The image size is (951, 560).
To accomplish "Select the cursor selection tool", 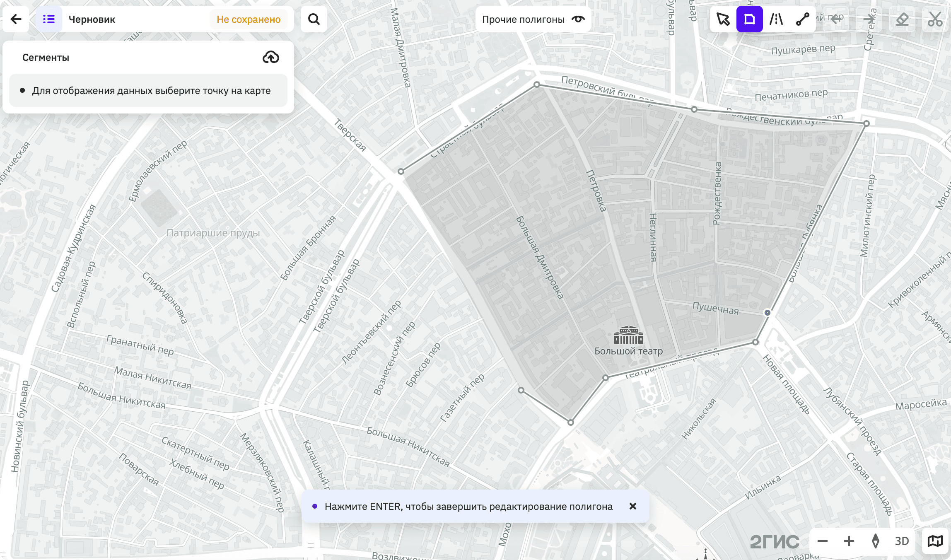I will [x=723, y=19].
